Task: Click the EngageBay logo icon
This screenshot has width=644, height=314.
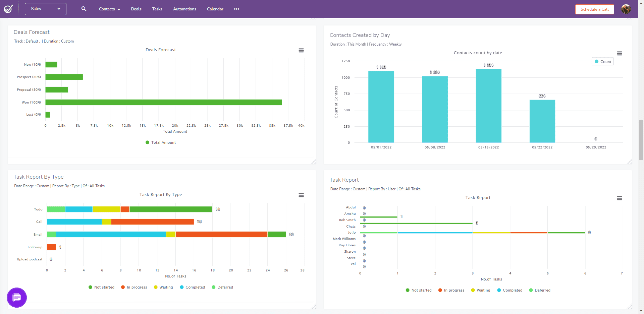Action: [x=8, y=9]
